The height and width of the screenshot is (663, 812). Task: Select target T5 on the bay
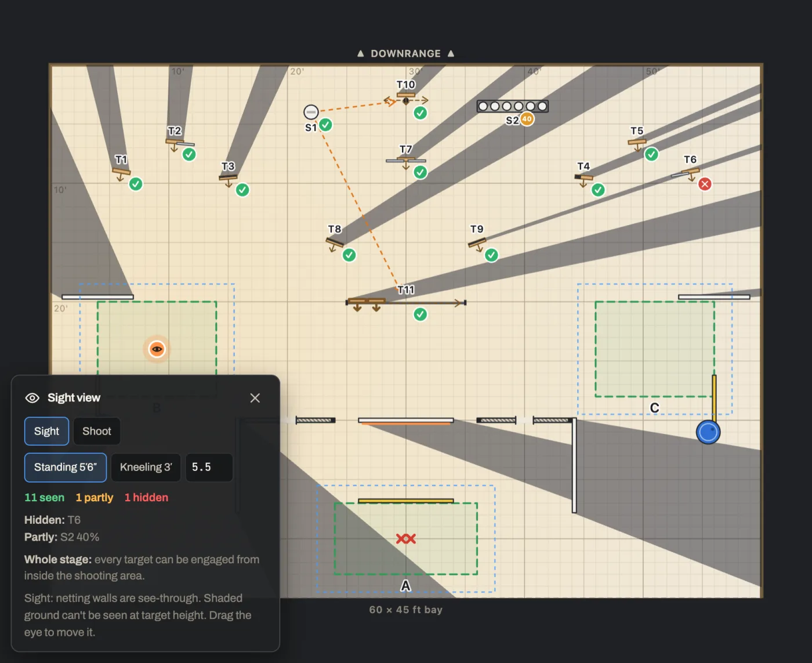[x=637, y=142]
